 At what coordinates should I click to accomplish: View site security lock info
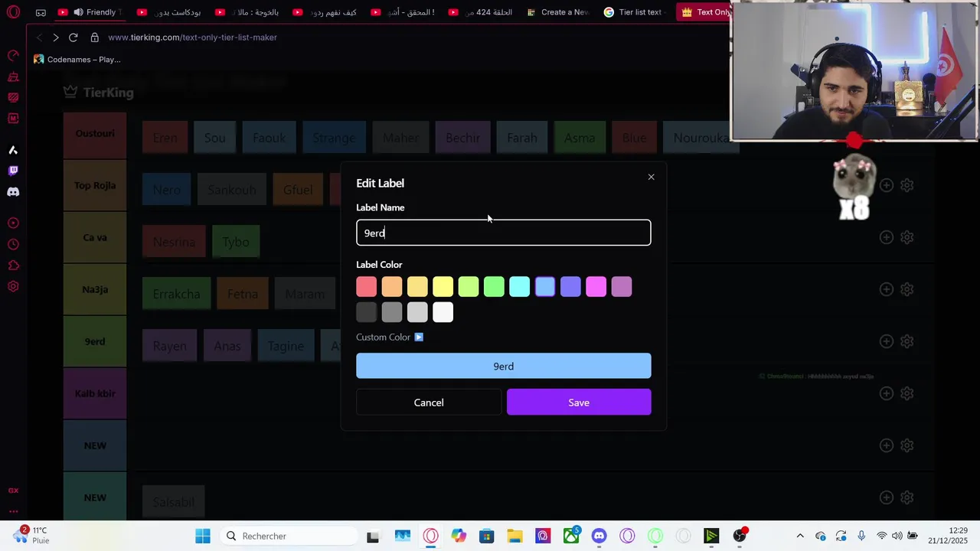(x=95, y=37)
